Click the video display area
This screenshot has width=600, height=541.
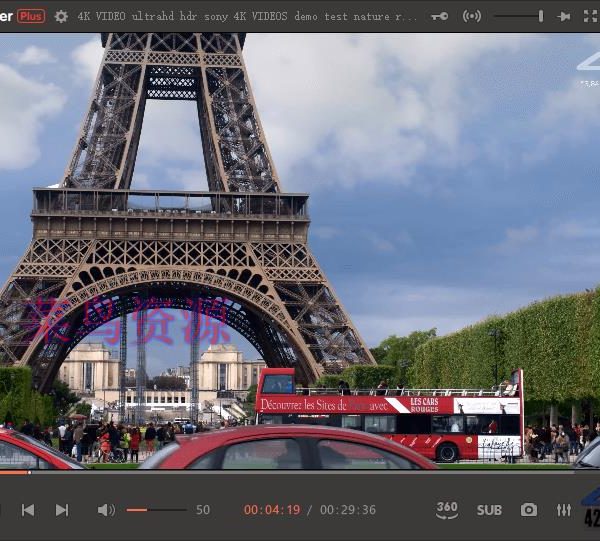300,250
